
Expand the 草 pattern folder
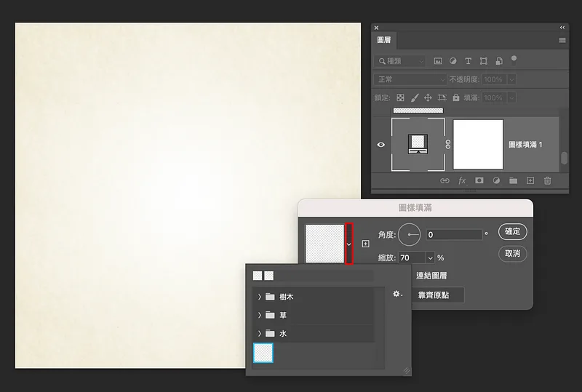coord(260,315)
